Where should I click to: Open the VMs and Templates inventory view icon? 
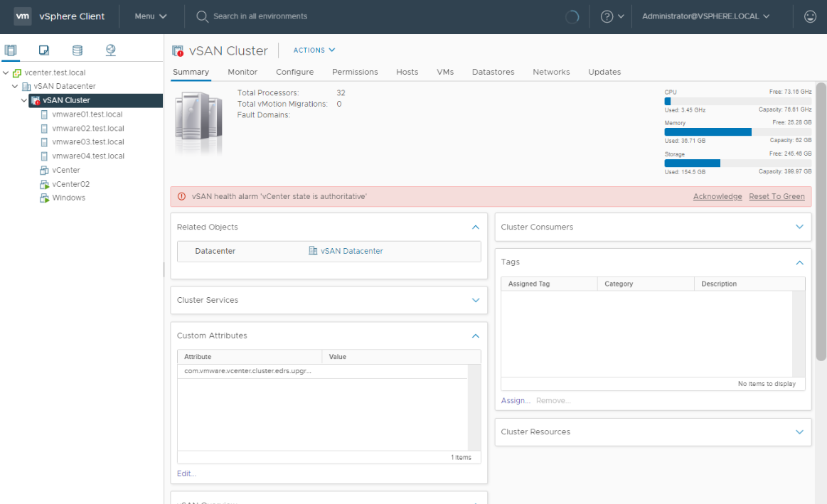[x=44, y=50]
